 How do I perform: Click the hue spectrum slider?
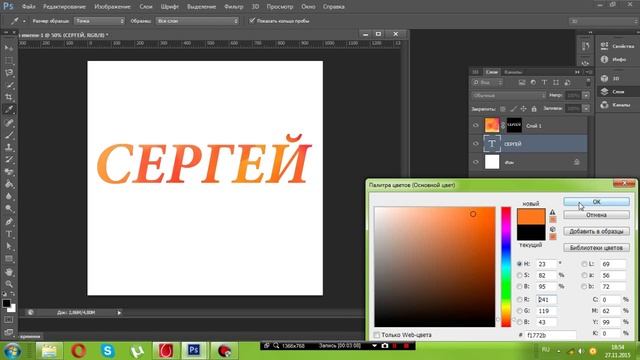[506, 267]
